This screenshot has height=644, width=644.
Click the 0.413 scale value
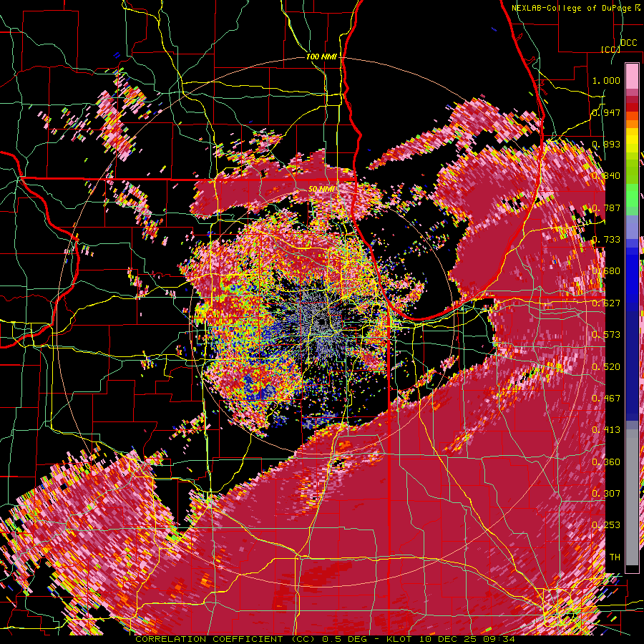point(606,430)
